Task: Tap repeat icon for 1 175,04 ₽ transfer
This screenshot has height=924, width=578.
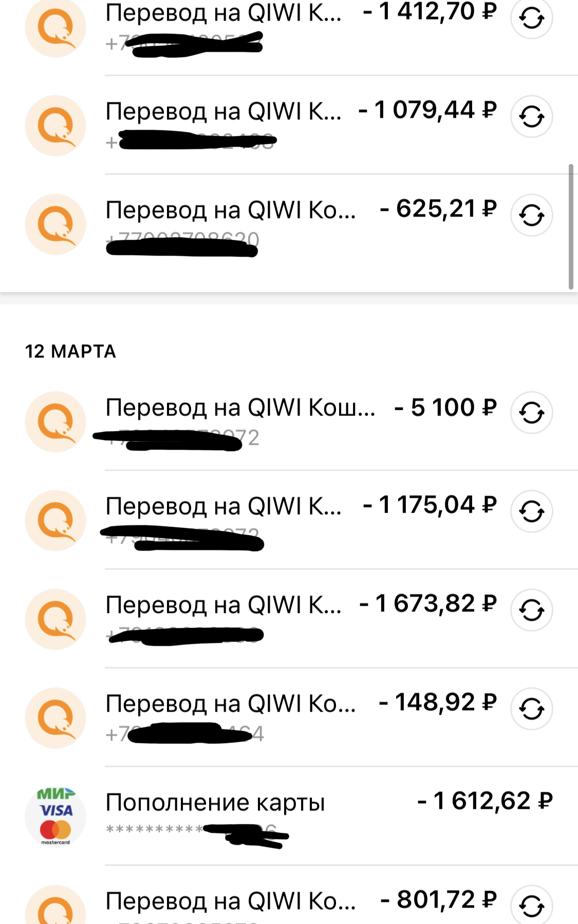Action: click(531, 511)
